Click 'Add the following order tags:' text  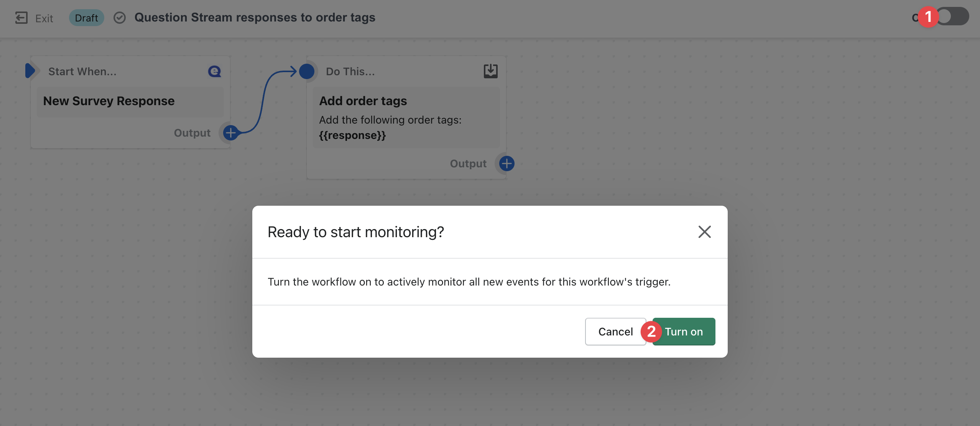pyautogui.click(x=390, y=120)
